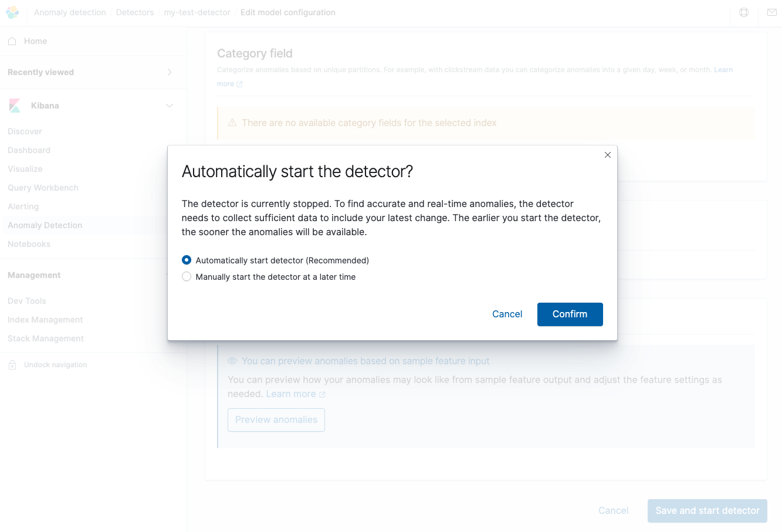Open Anomaly Detection in side navigation
Screen dimensions: 782x532
click(45, 225)
